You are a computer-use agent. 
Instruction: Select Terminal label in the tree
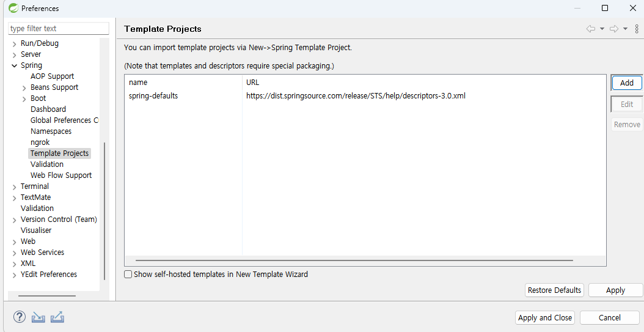[x=34, y=186]
